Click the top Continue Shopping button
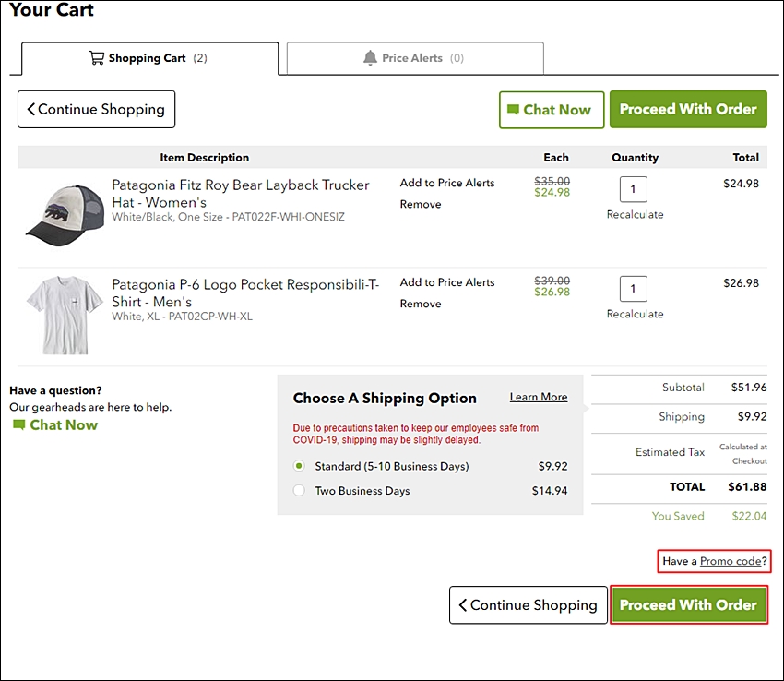Screen dimensions: 784x681 pyautogui.click(x=97, y=109)
